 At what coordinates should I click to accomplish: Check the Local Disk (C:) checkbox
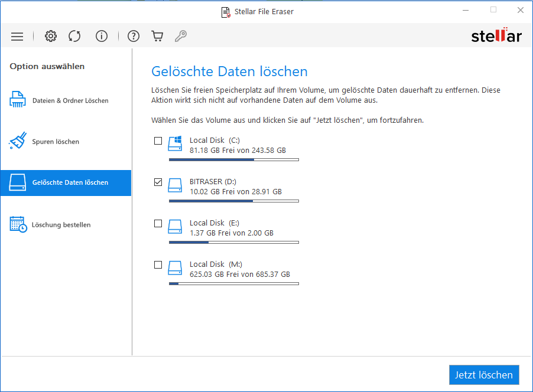click(158, 141)
